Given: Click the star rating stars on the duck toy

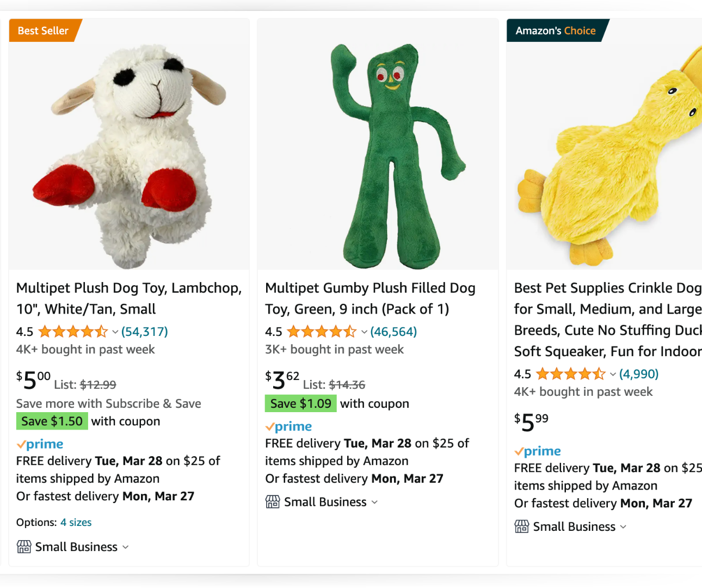Looking at the screenshot, I should click(x=571, y=374).
